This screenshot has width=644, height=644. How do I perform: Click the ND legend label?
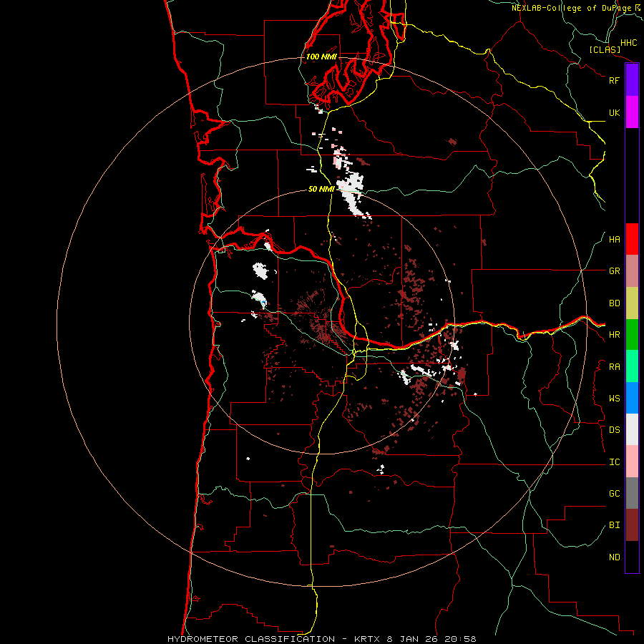pos(614,557)
